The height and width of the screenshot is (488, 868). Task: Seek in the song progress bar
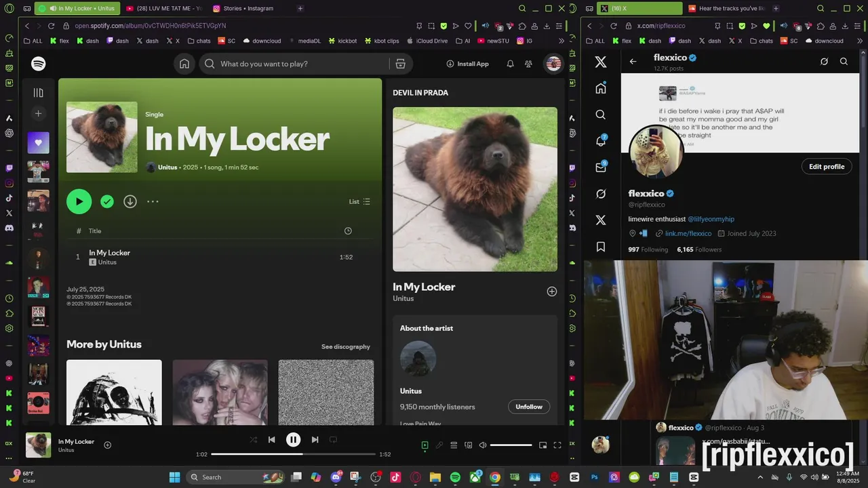tap(293, 454)
